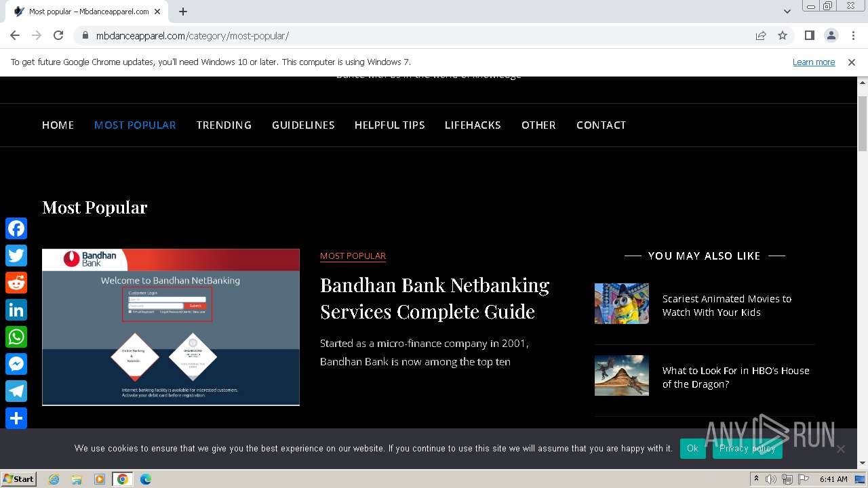The height and width of the screenshot is (488, 868).
Task: Go forward in Chrome
Action: (37, 35)
